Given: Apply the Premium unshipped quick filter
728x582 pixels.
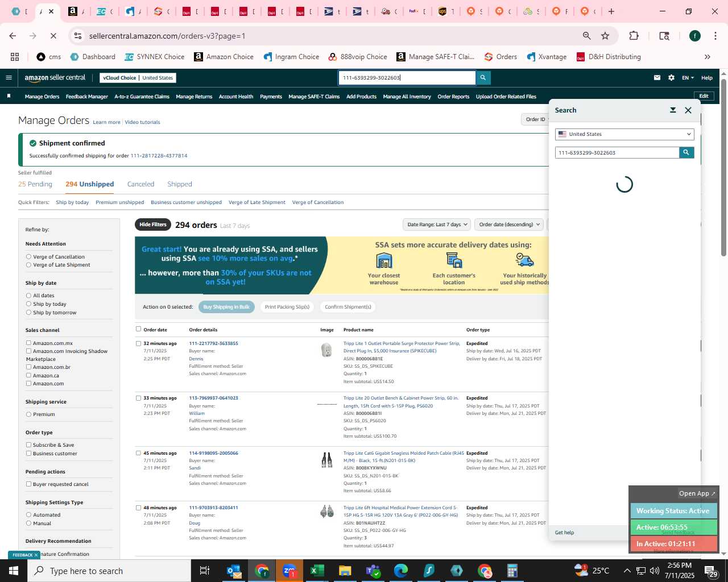Looking at the screenshot, I should (120, 202).
